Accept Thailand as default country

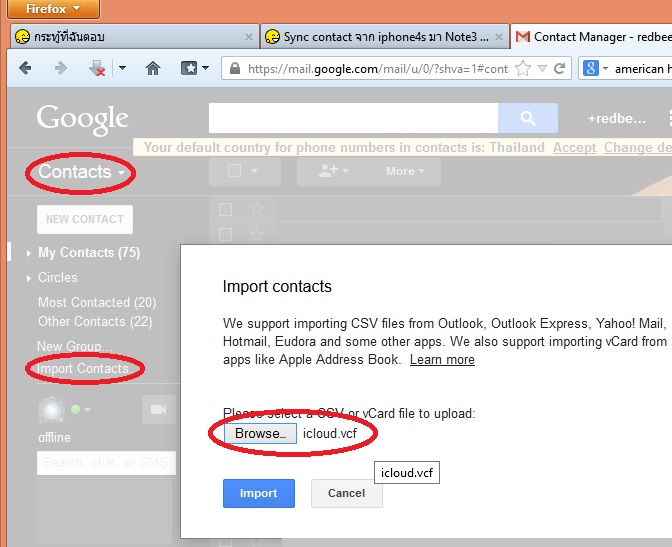pos(574,147)
